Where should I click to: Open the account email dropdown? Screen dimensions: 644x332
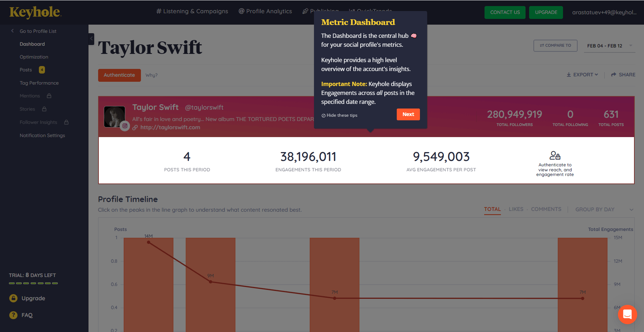click(x=604, y=12)
